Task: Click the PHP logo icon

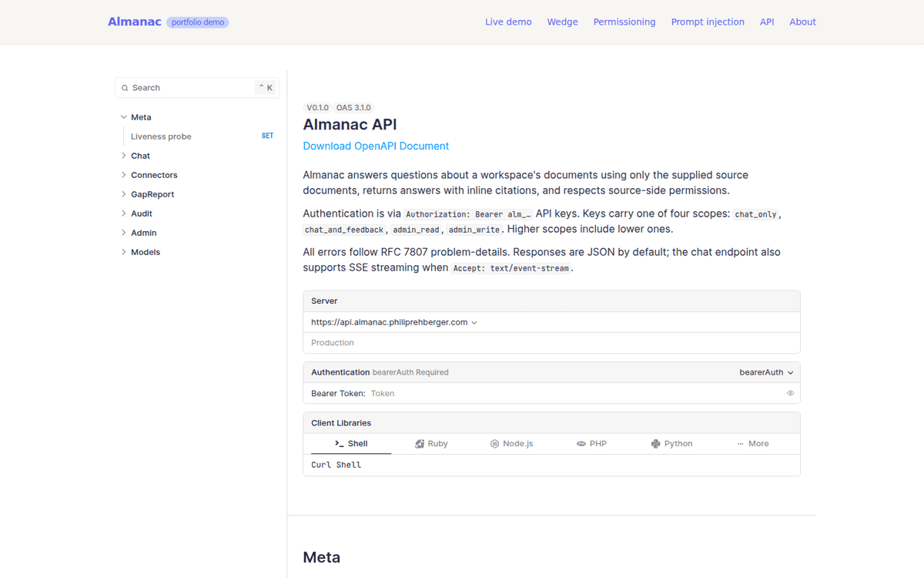Action: (581, 444)
